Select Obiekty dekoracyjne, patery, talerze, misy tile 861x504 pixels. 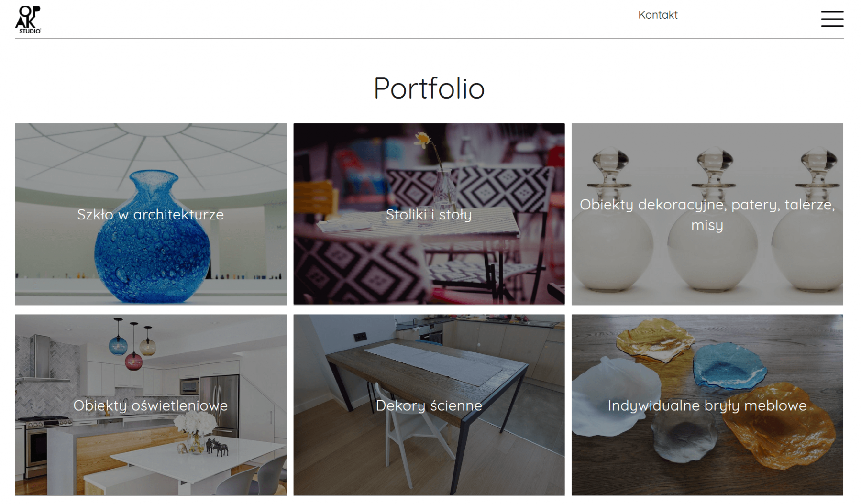pyautogui.click(x=707, y=214)
